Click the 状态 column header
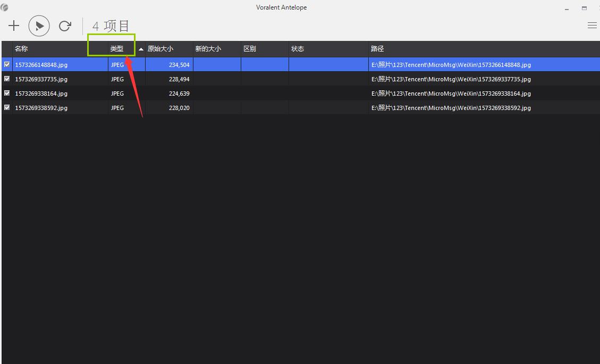 [298, 49]
